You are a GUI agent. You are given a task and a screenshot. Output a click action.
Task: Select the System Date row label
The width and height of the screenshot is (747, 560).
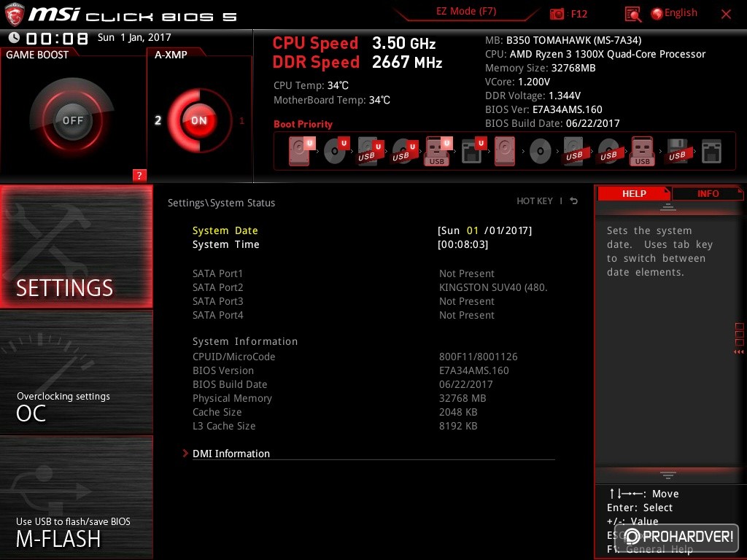[x=225, y=230]
